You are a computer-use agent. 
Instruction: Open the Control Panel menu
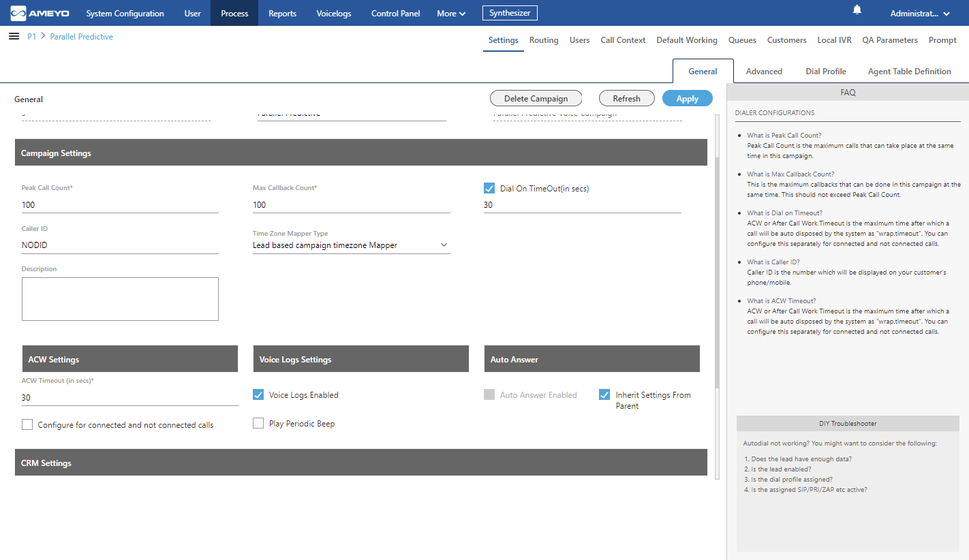(x=395, y=13)
